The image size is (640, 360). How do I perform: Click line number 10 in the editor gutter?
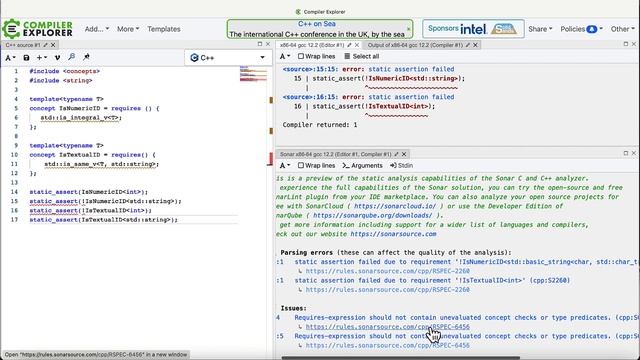tap(14, 155)
